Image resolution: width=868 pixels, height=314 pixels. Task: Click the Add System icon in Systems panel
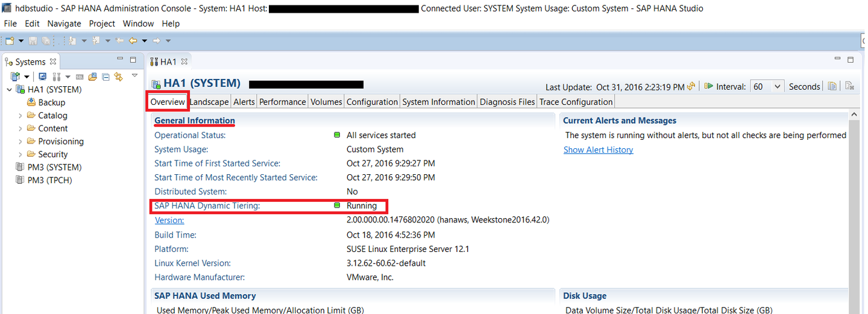pos(15,77)
